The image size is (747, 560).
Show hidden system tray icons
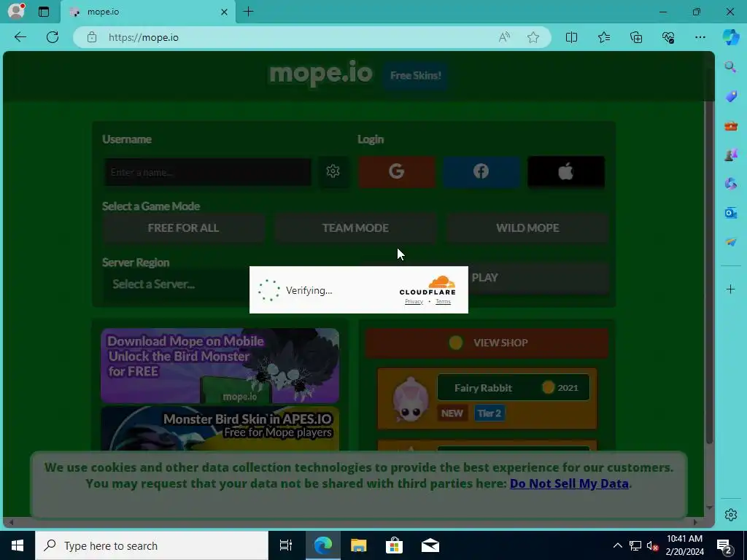617,545
